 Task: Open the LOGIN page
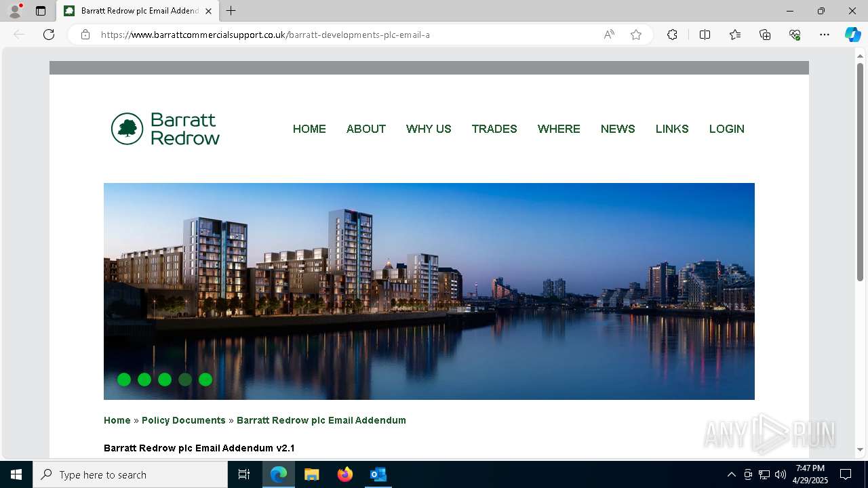(x=727, y=129)
